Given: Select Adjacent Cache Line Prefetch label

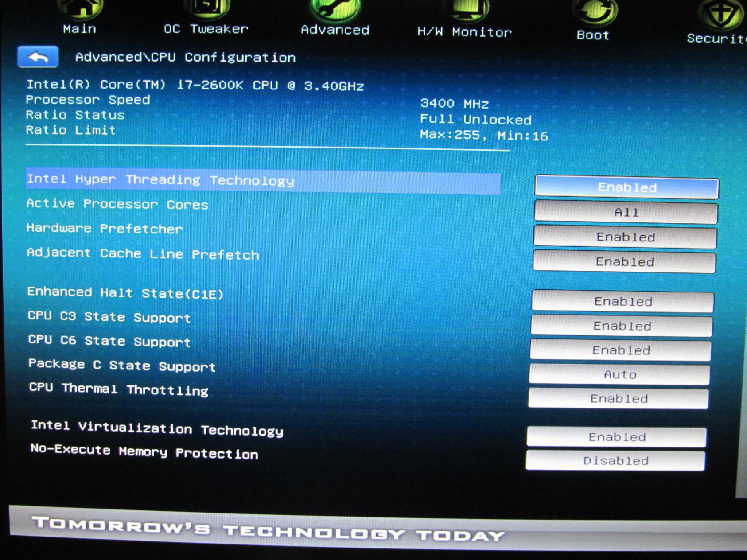Looking at the screenshot, I should pos(143,253).
